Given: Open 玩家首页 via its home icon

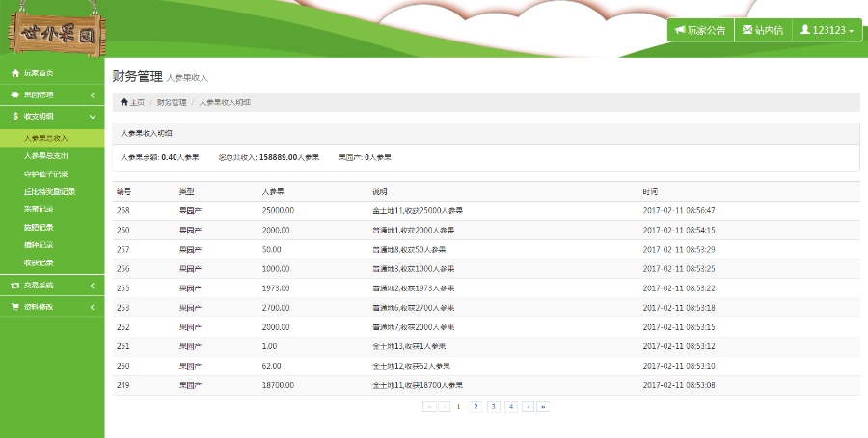Looking at the screenshot, I should coord(15,73).
